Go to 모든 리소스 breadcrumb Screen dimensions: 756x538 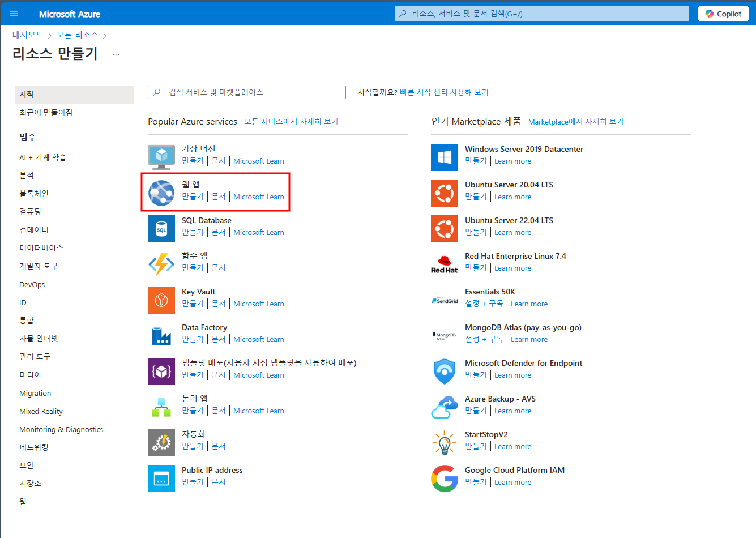pos(77,35)
